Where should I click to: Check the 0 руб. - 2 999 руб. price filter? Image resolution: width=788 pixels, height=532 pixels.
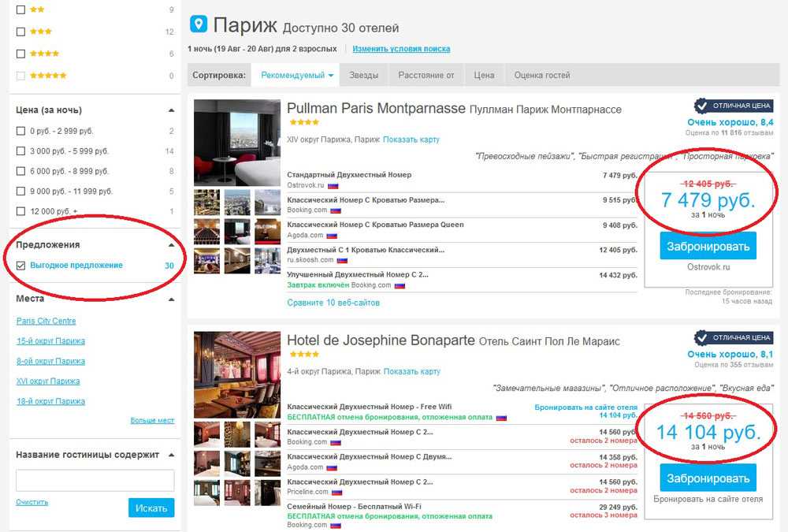click(21, 131)
